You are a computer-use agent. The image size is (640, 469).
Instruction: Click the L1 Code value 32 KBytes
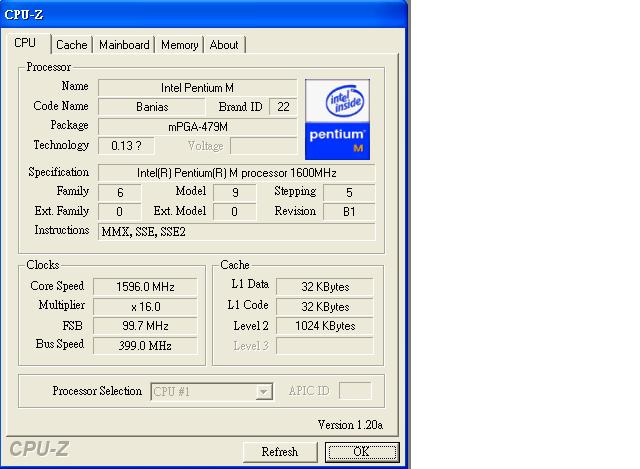click(x=325, y=307)
